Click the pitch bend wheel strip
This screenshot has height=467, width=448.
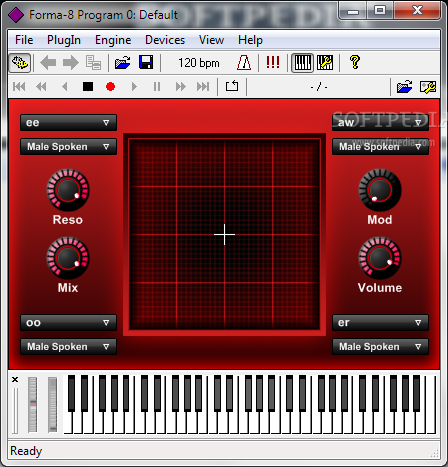[33, 405]
